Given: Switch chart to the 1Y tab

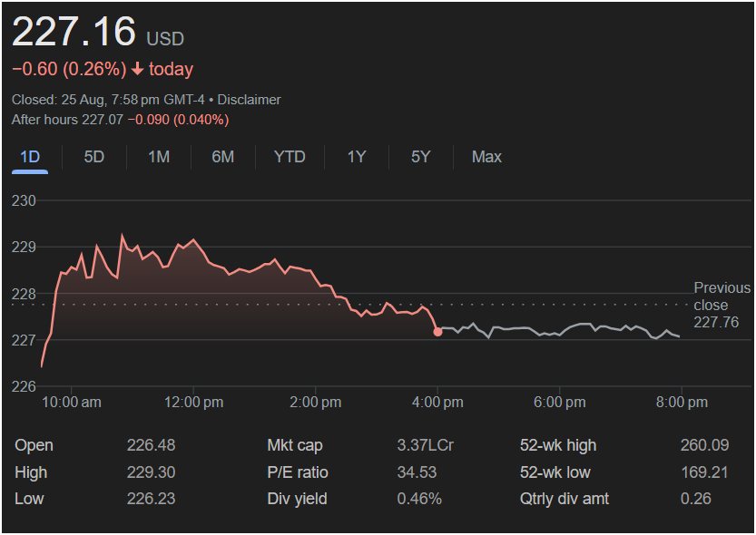Looking at the screenshot, I should [357, 157].
